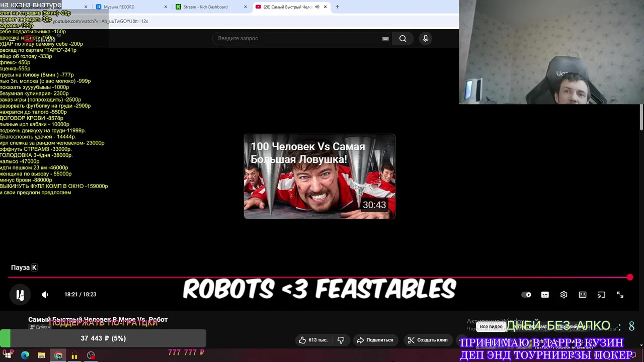
Task: Mute the YouTube tab via speaker icon
Action: click(x=317, y=7)
